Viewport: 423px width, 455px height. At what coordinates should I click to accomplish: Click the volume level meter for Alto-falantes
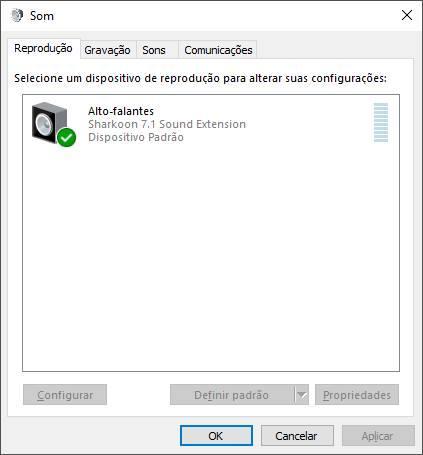tap(381, 123)
